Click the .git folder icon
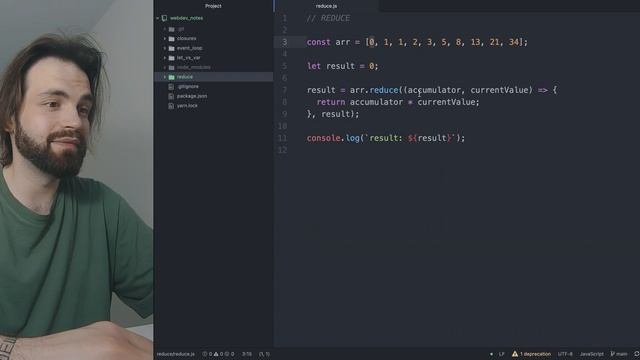Screen dimensions: 640x360 click(x=171, y=29)
